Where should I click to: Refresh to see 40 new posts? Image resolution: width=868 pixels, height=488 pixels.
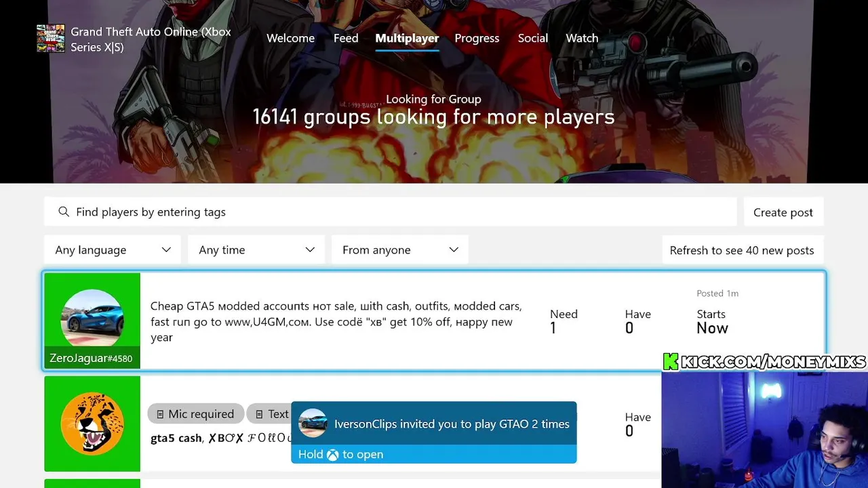[x=743, y=250]
